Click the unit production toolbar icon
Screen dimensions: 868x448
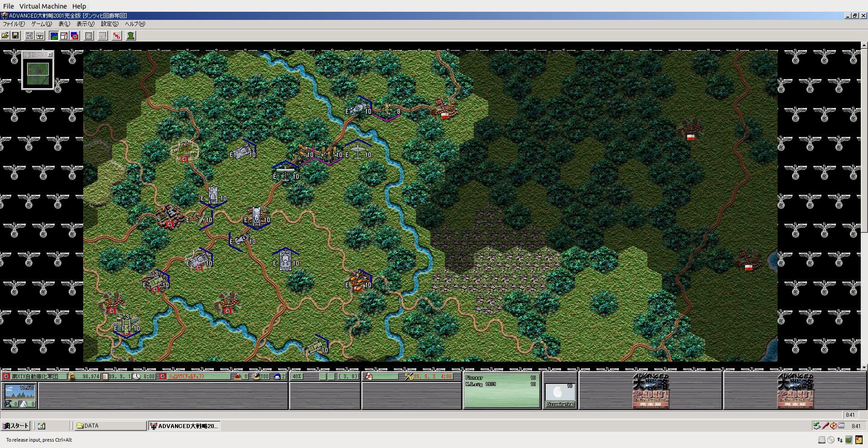coord(40,36)
